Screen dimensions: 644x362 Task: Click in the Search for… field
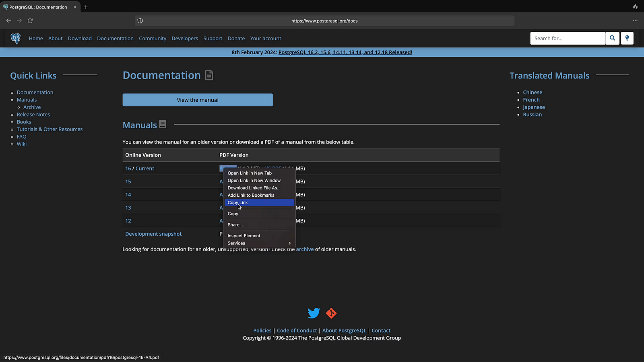(x=567, y=38)
